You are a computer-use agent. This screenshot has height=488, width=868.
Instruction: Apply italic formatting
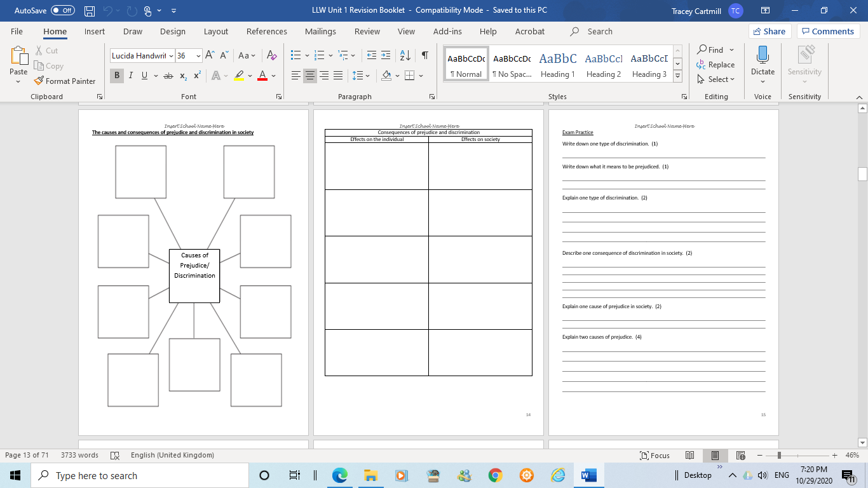click(130, 76)
